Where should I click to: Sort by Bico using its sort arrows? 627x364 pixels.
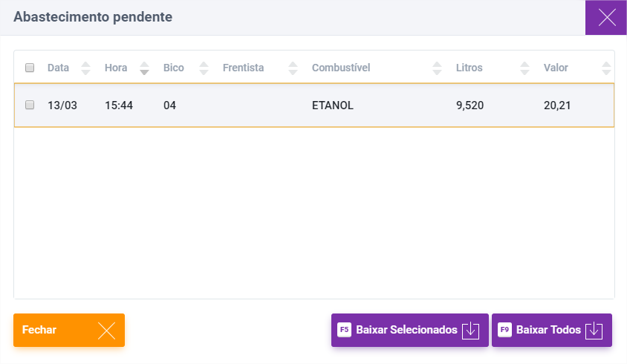pyautogui.click(x=204, y=68)
